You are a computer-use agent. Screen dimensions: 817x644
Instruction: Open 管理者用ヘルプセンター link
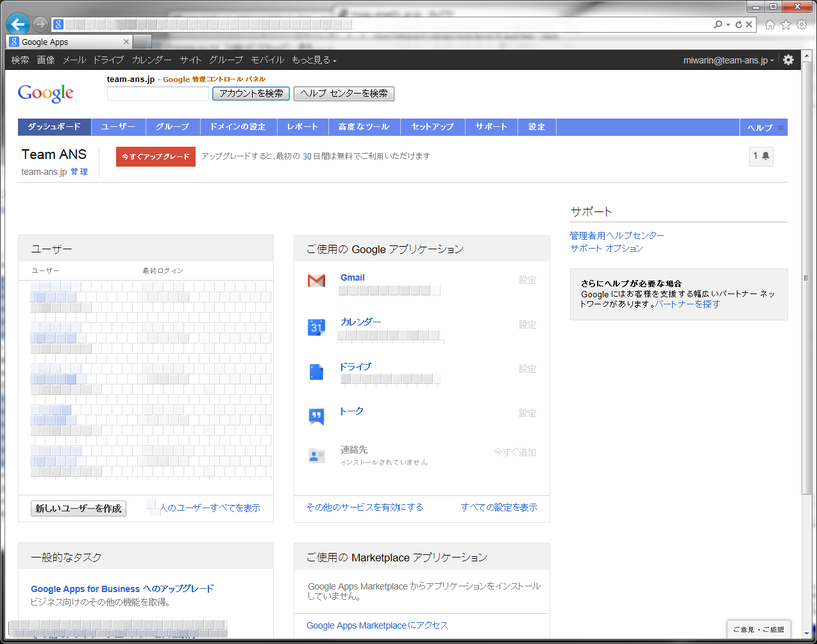617,235
